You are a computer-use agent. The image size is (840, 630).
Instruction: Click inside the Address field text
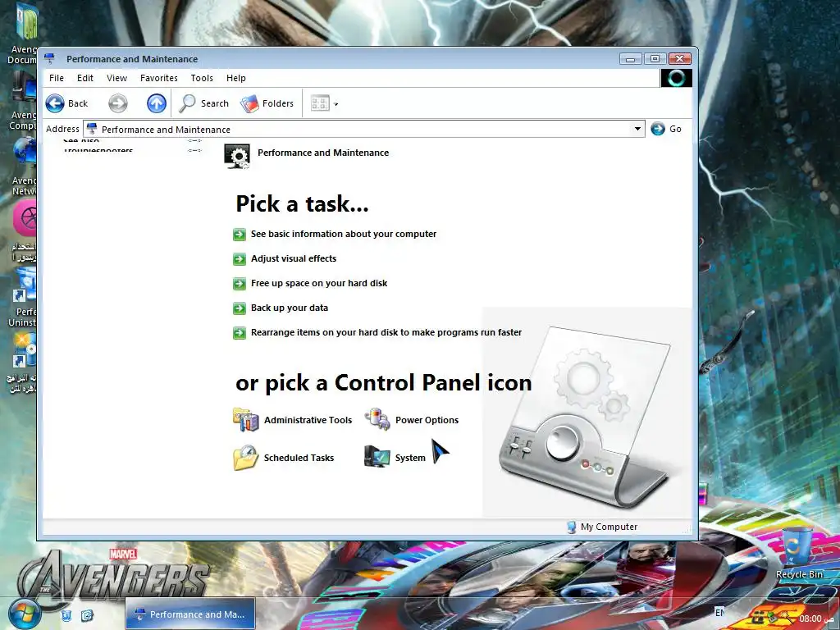(166, 129)
